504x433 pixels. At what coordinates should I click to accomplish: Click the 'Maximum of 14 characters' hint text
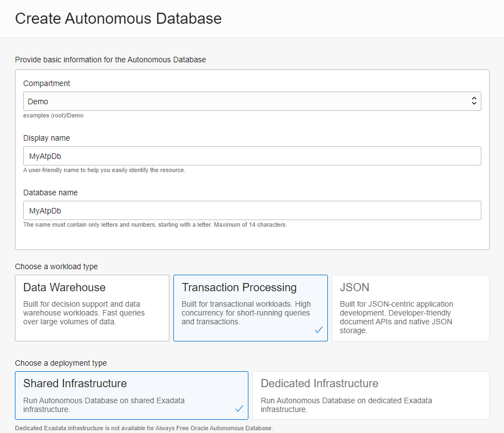[250, 224]
